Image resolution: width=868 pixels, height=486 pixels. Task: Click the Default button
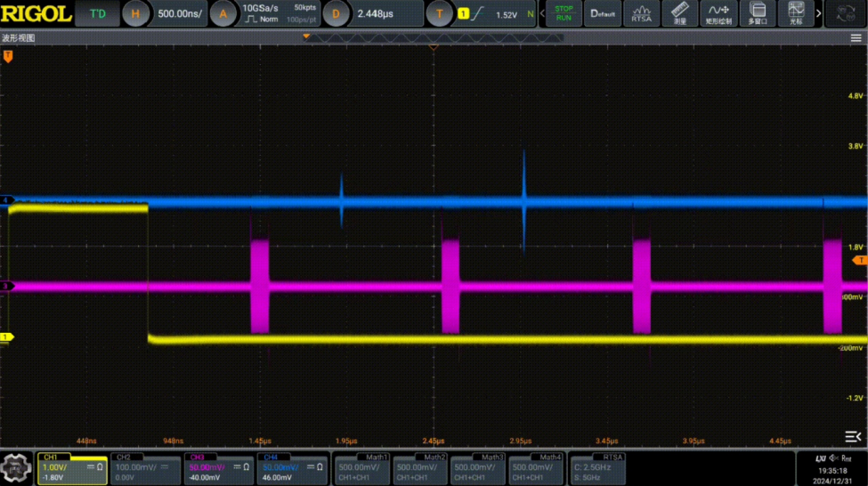[x=603, y=14]
